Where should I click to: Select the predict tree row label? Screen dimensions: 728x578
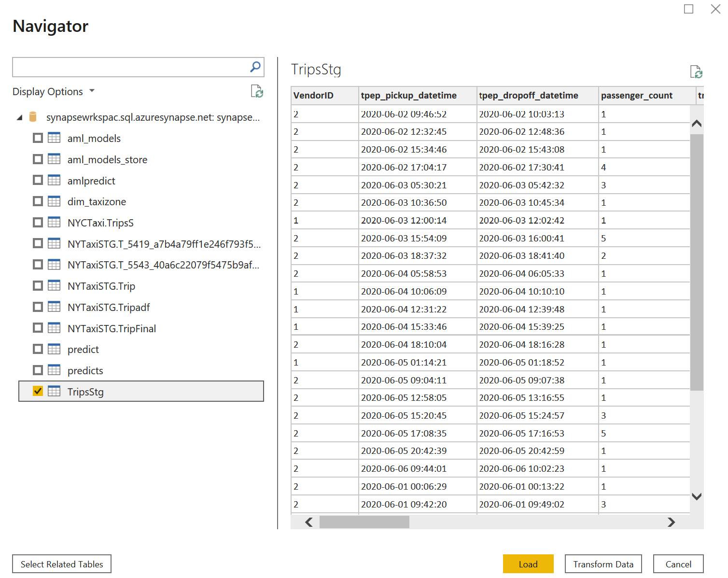(x=83, y=349)
